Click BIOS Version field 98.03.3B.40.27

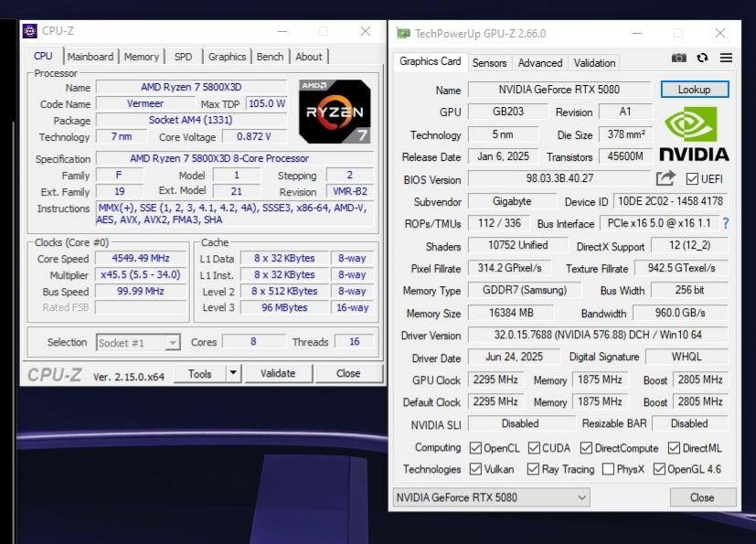pos(559,178)
